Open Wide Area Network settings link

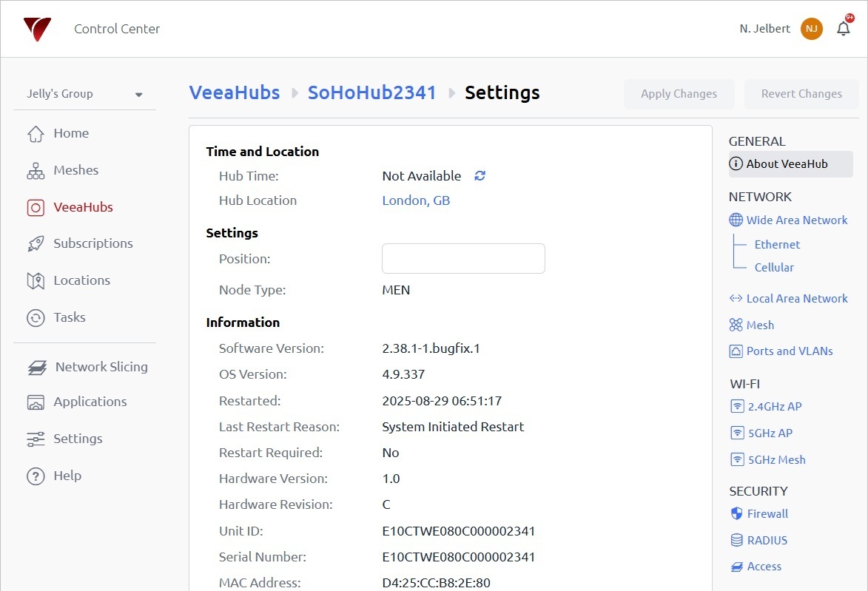(x=796, y=220)
